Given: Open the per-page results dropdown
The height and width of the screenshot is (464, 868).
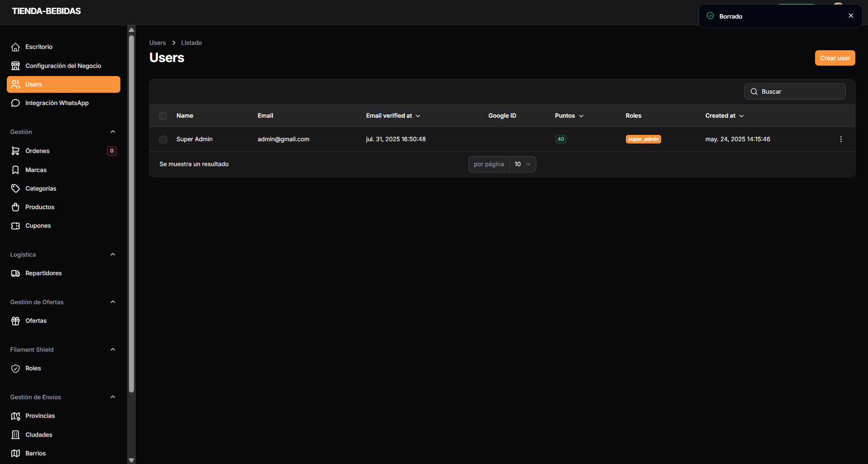Looking at the screenshot, I should click(522, 164).
